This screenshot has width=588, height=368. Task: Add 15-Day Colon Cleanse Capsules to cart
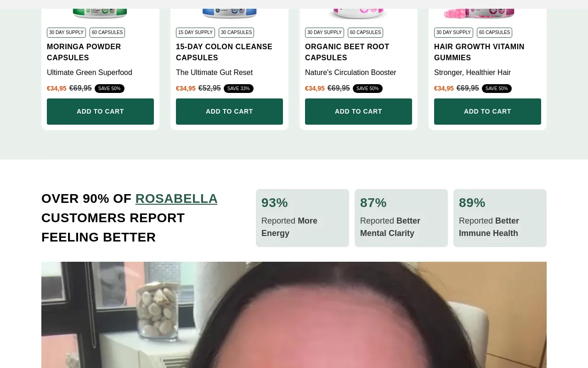(x=229, y=111)
